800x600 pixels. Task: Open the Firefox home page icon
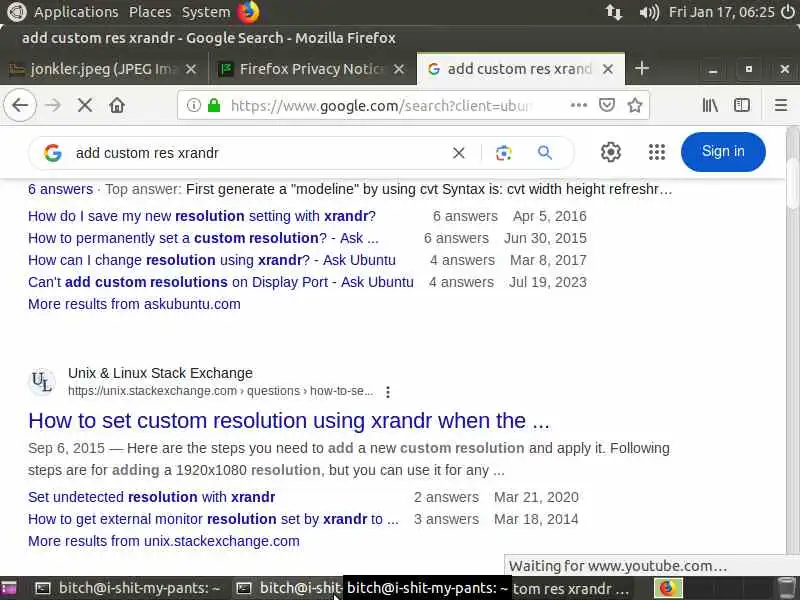[x=117, y=106]
